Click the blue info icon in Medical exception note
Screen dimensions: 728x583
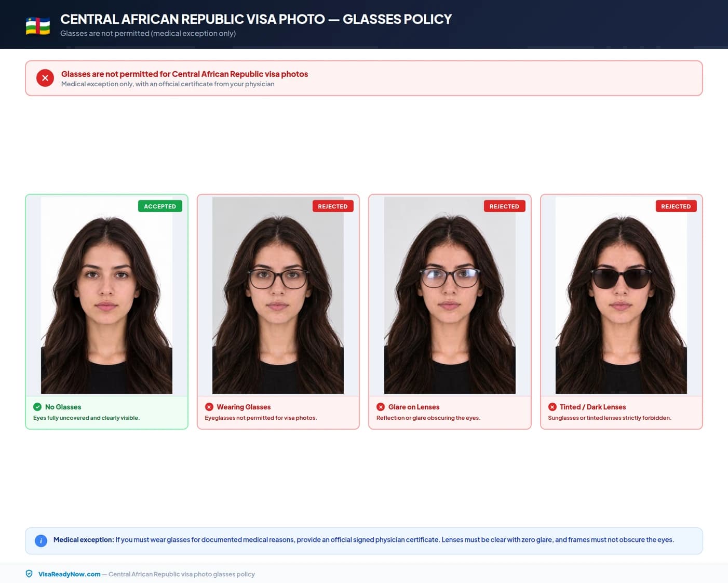[x=41, y=540]
